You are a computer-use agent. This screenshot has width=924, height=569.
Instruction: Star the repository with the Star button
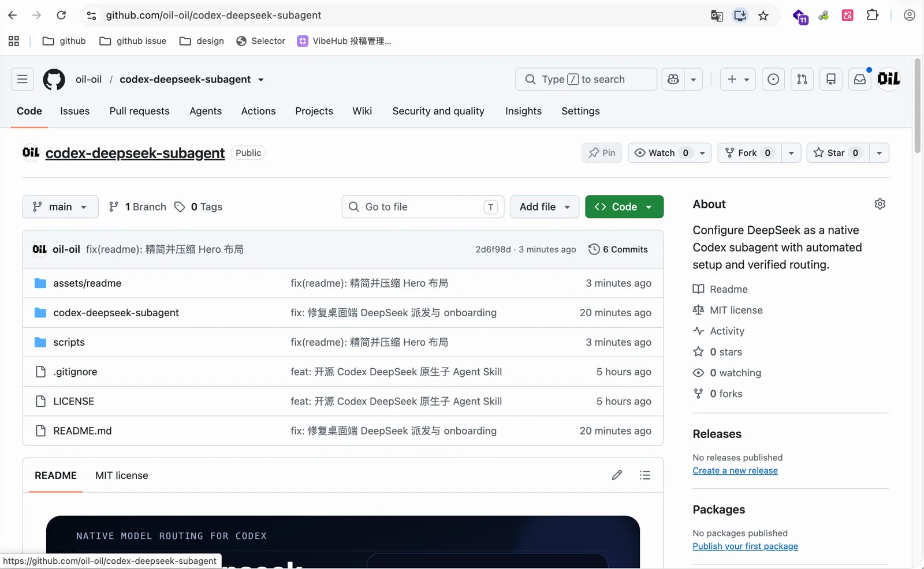838,153
